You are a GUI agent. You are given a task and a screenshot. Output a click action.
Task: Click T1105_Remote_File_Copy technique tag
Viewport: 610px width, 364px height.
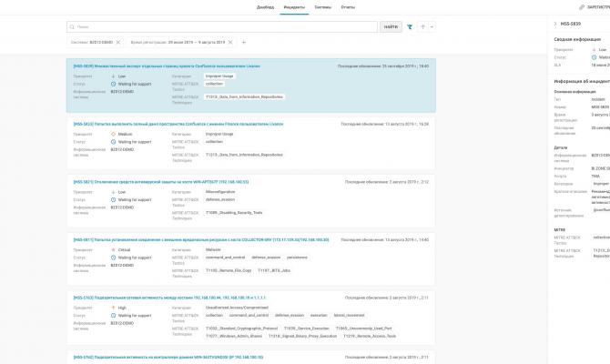click(x=229, y=270)
